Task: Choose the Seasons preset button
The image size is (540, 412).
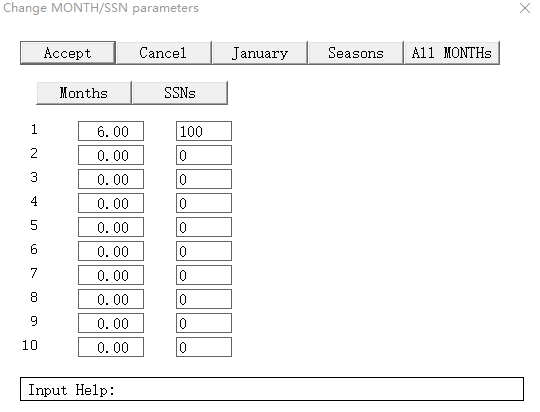Action: pos(355,53)
